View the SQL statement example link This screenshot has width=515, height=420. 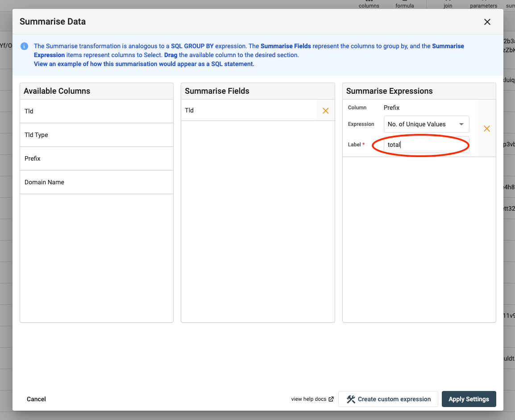(144, 64)
